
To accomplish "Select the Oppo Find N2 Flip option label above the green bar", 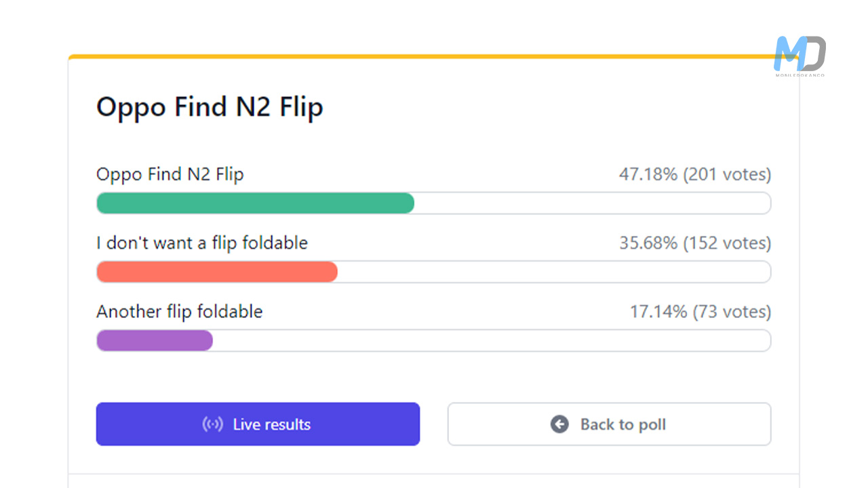I will tap(170, 174).
